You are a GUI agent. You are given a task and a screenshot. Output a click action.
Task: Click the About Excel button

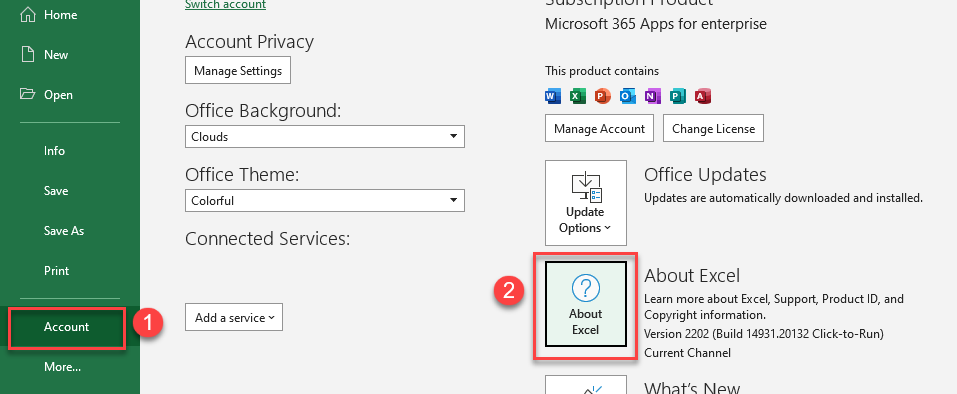coord(586,304)
